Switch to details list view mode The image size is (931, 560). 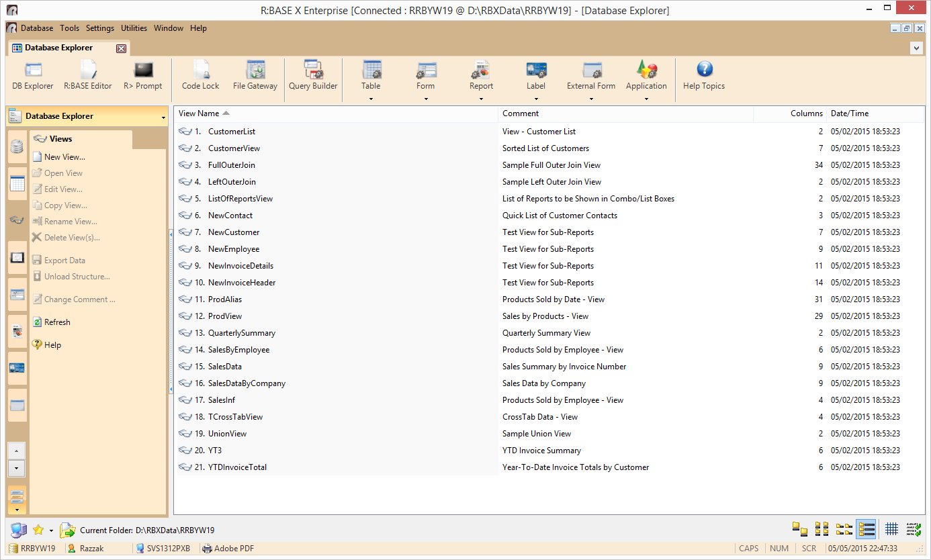coord(866,529)
